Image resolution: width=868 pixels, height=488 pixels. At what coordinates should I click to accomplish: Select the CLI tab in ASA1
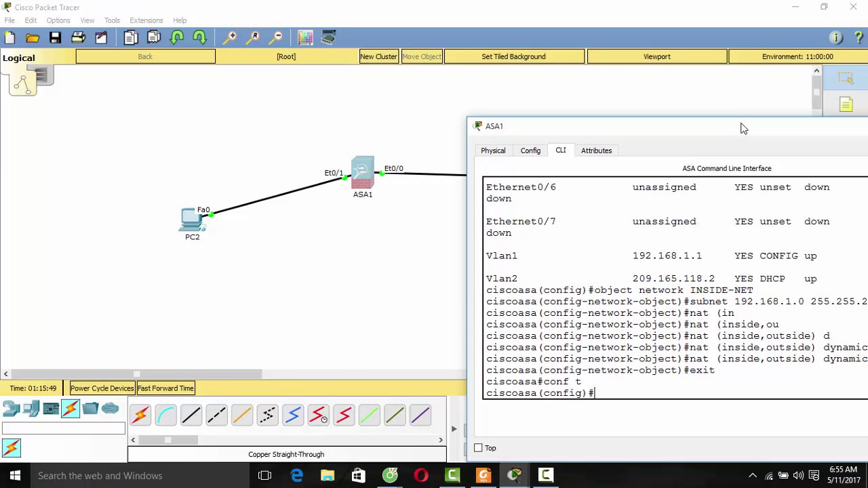pyautogui.click(x=561, y=150)
